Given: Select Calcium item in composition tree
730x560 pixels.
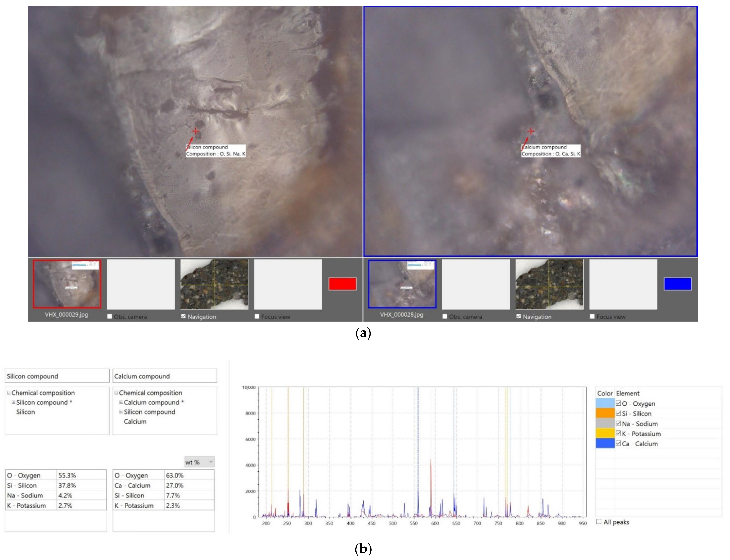Looking at the screenshot, I should point(135,421).
